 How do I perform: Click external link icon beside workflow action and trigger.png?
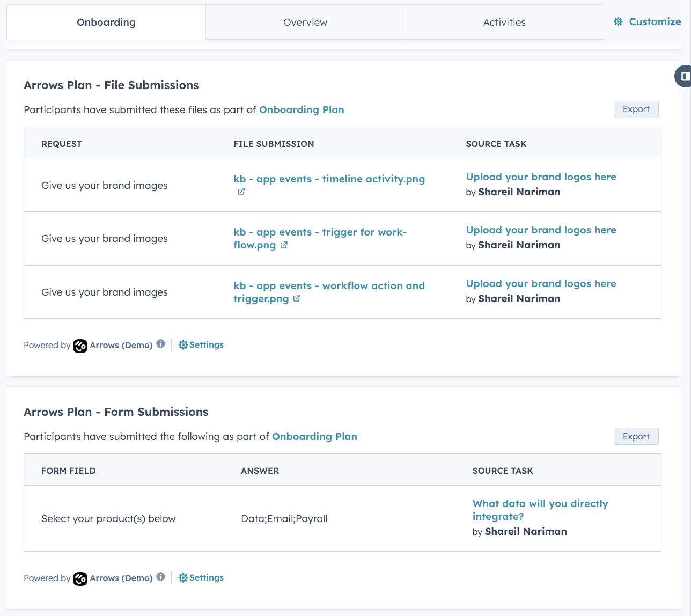297,299
